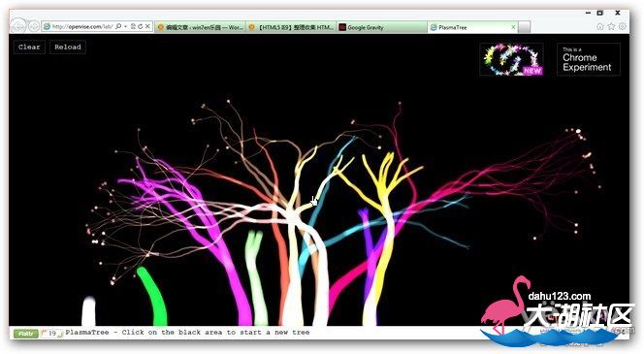Stop loading with the address bar X
Screen dimensions: 644x354
coord(147,27)
